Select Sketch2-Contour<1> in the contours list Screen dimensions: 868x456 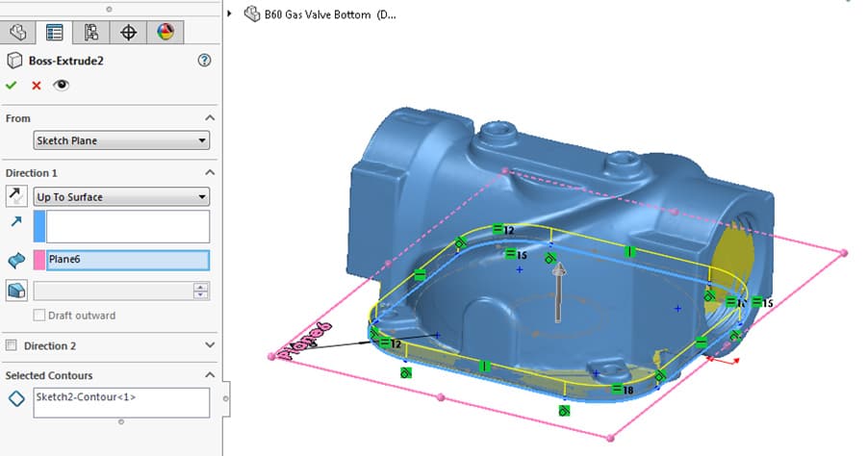click(86, 396)
